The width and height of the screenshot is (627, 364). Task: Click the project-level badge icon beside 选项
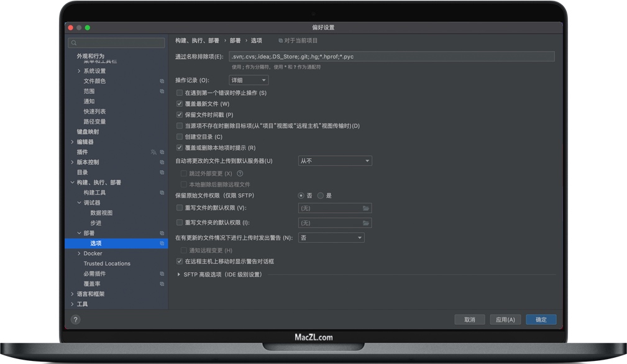pyautogui.click(x=161, y=243)
